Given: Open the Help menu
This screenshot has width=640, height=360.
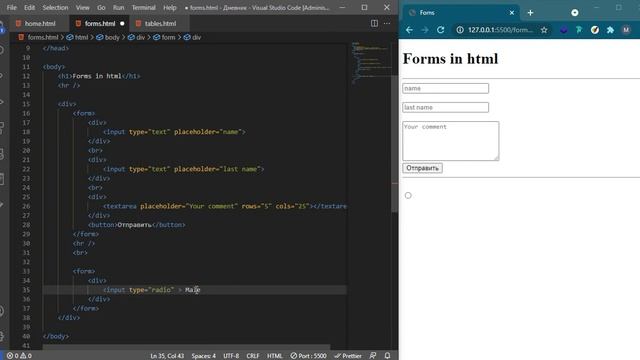Looking at the screenshot, I should pos(169,7).
